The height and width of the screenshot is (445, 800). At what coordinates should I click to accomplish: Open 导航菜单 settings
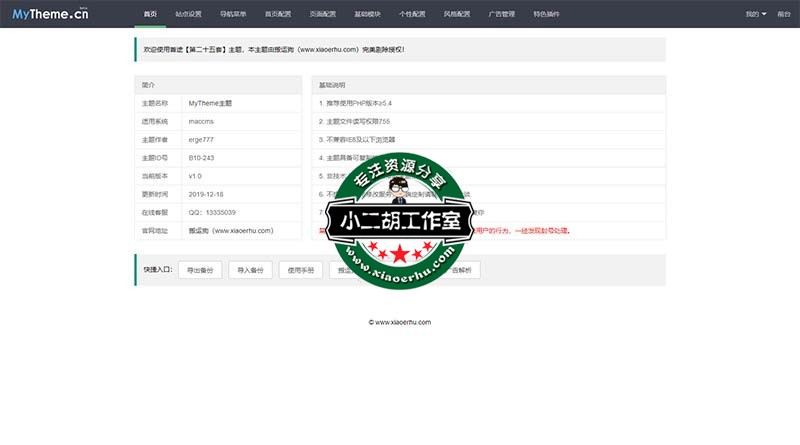pos(233,15)
